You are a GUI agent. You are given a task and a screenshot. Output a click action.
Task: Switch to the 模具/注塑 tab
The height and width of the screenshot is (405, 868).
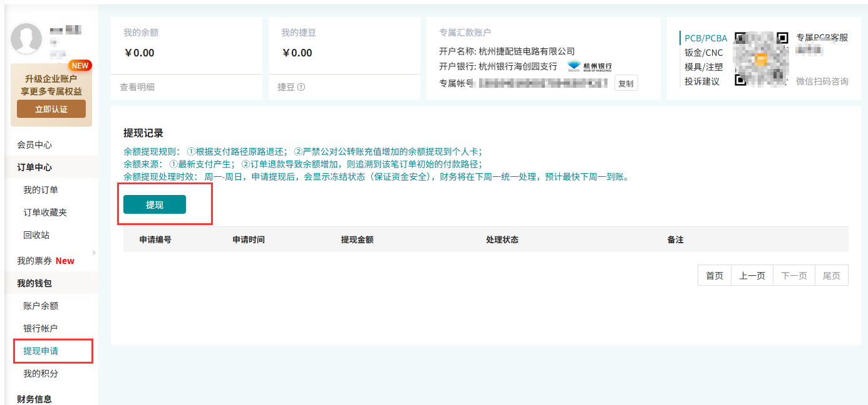point(703,67)
